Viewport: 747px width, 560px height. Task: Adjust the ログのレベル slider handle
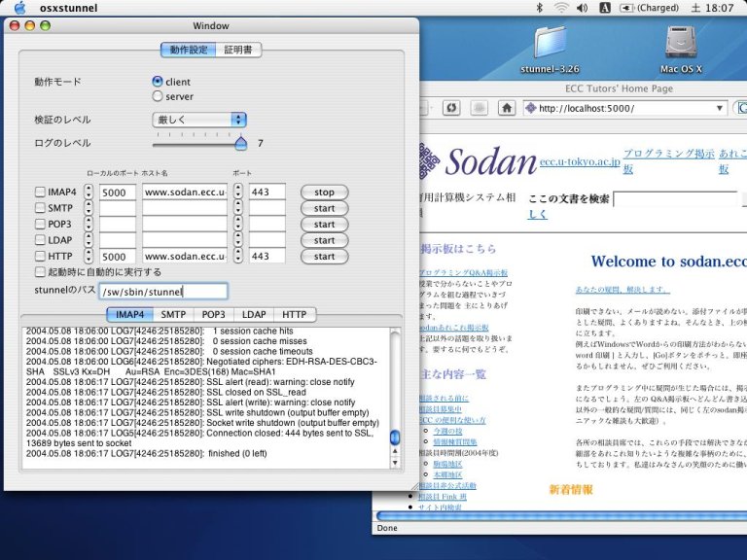click(x=241, y=142)
